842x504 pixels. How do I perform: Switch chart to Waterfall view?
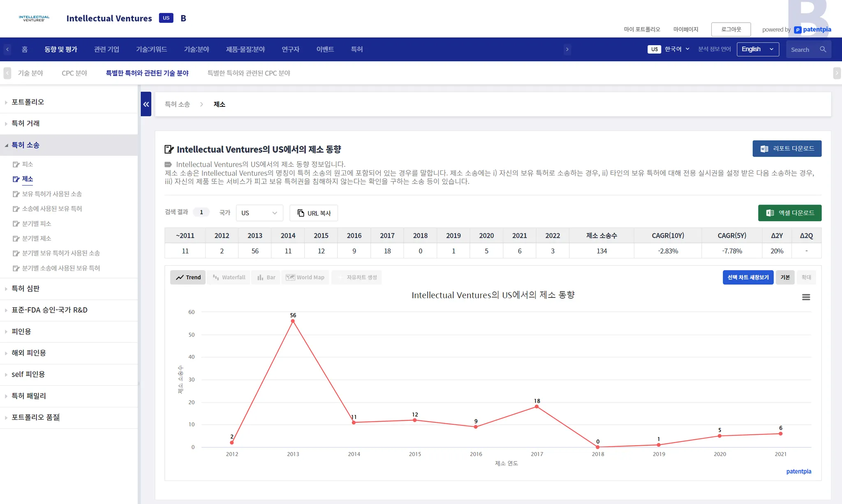(x=229, y=277)
